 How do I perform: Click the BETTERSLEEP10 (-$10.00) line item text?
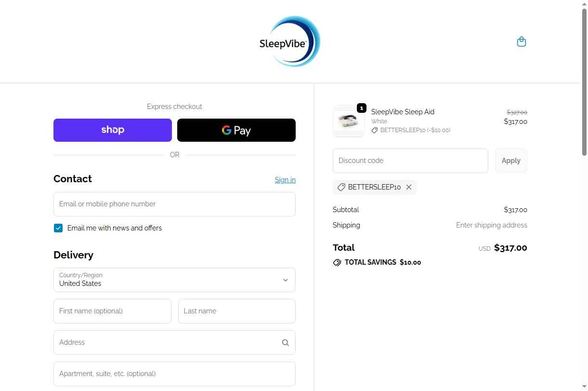tap(415, 130)
